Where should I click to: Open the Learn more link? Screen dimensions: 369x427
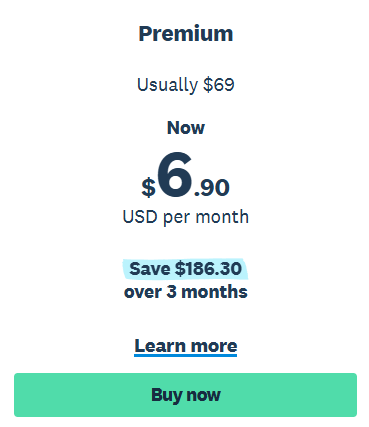coord(186,346)
